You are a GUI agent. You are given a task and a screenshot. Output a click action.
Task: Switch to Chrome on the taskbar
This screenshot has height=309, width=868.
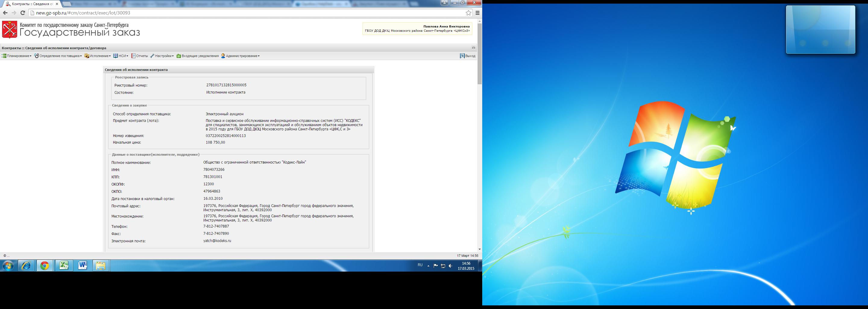(x=45, y=266)
